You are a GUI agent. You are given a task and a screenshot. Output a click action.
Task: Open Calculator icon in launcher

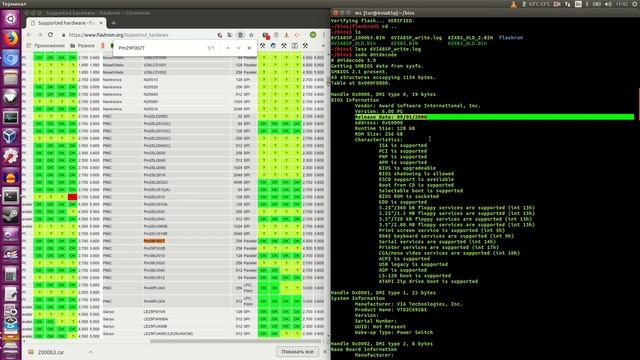click(10, 274)
